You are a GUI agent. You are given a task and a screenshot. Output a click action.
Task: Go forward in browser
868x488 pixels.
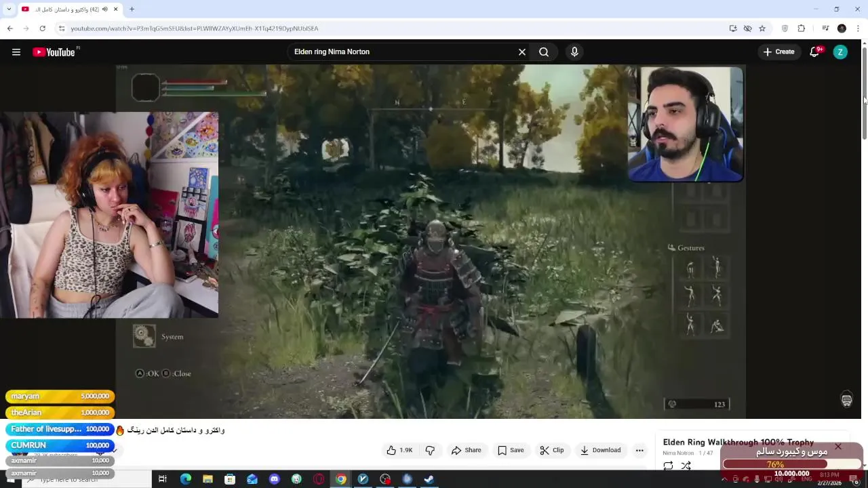tap(26, 28)
